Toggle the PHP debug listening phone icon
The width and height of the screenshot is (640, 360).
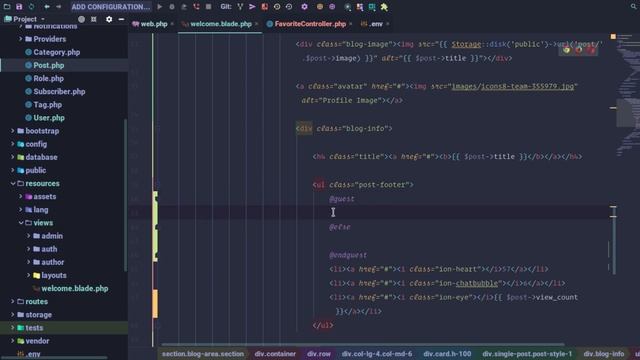(x=196, y=7)
